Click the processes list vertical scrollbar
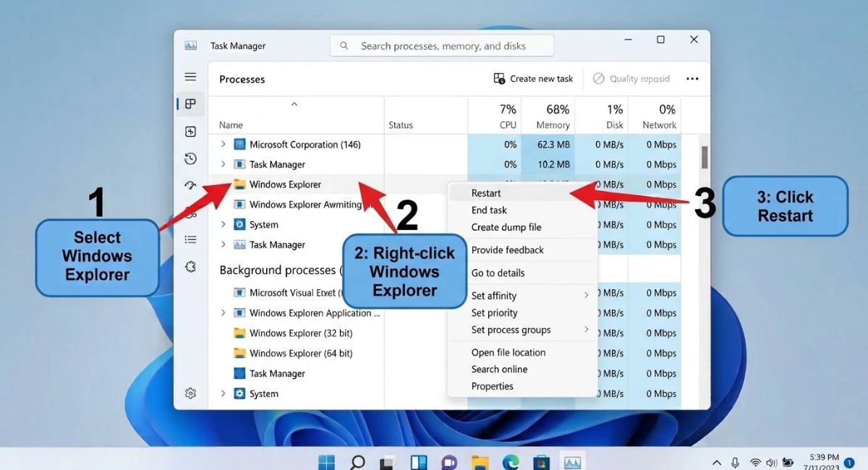Screen dimensions: 868x470 705,157
